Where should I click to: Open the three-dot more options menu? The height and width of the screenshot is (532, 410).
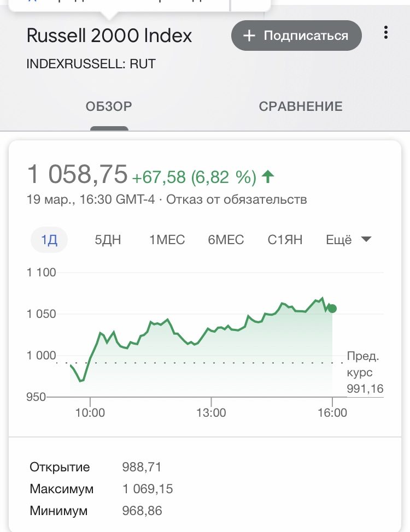385,33
